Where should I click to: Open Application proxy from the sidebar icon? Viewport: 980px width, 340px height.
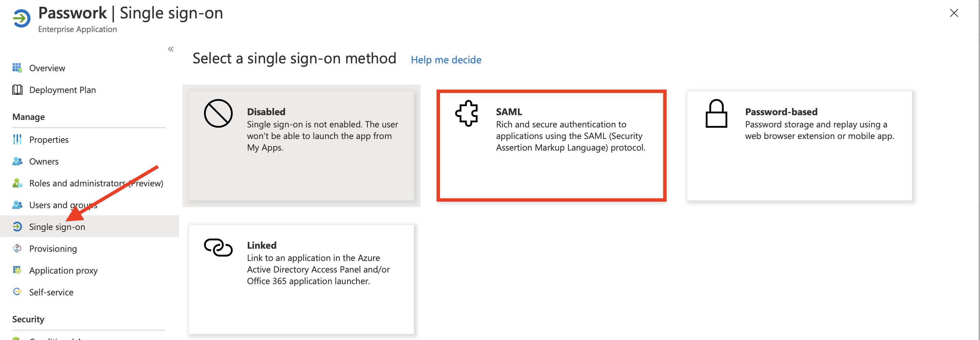(x=17, y=270)
